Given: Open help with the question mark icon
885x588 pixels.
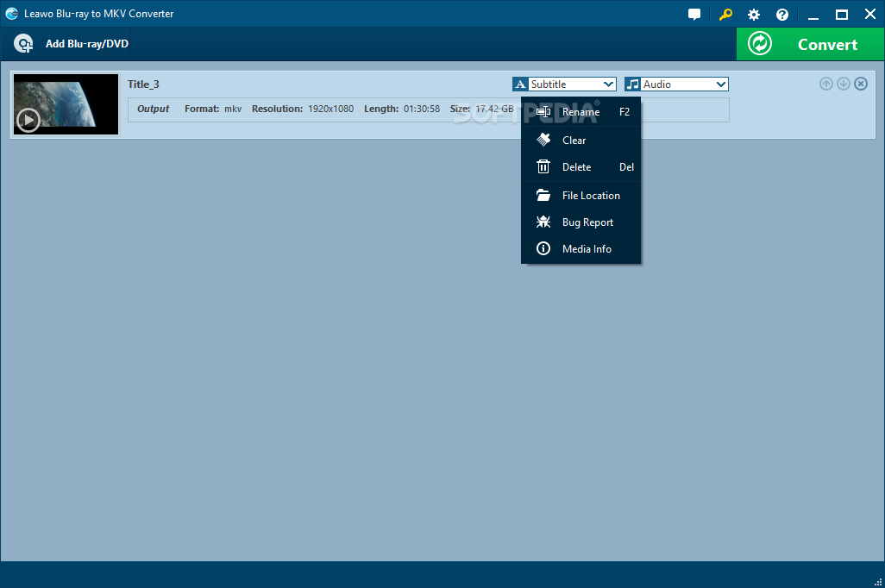Looking at the screenshot, I should tap(782, 15).
